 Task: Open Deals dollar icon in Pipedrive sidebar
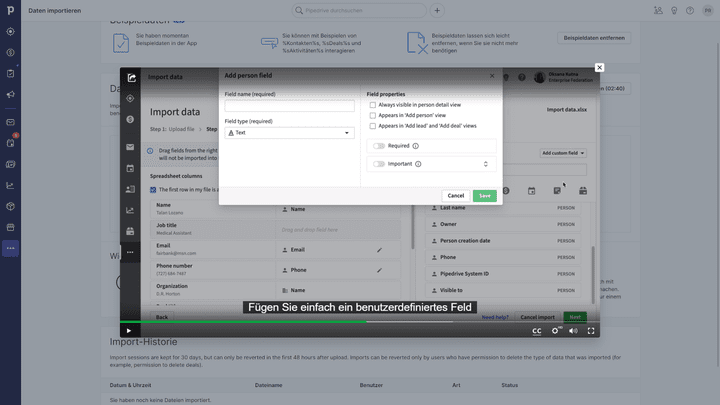coord(11,52)
